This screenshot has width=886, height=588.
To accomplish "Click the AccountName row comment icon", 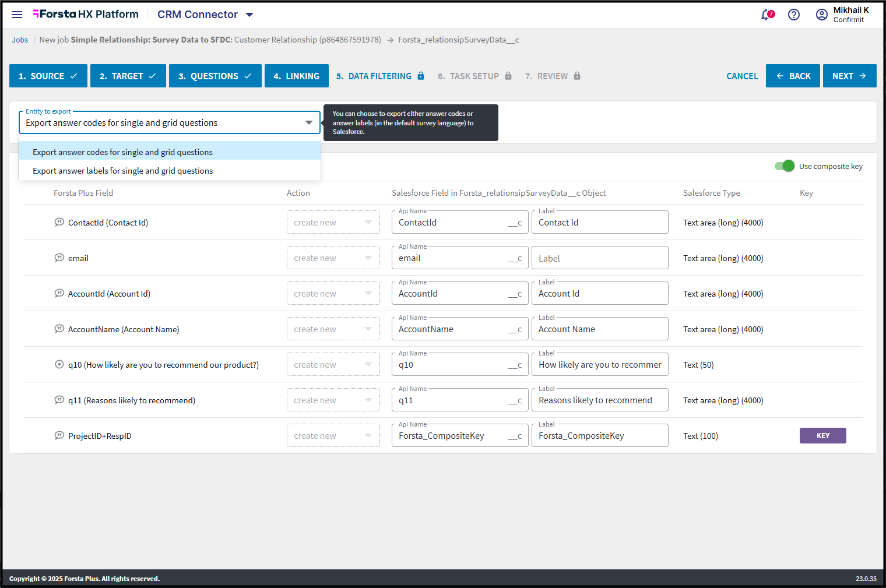I will [59, 329].
